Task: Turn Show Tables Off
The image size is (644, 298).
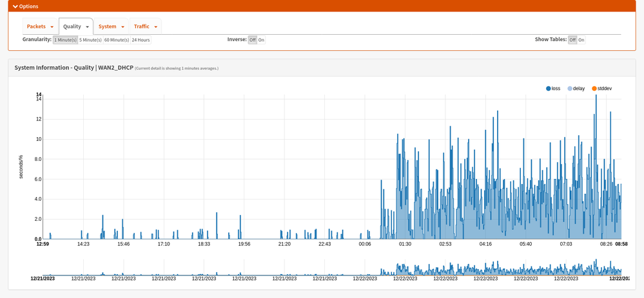Action: click(572, 40)
